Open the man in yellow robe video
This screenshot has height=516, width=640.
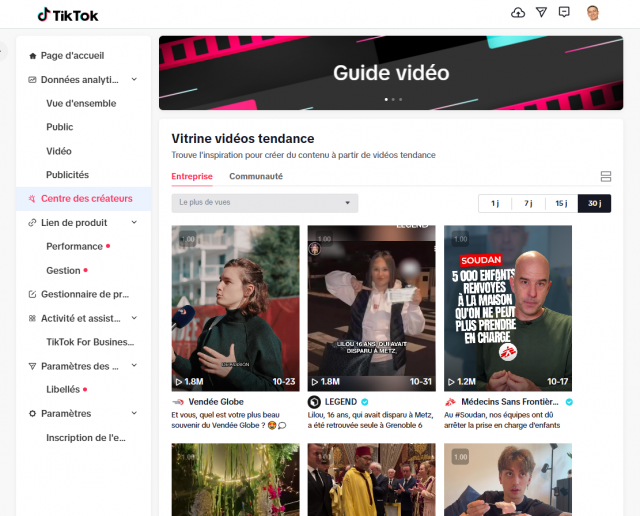tap(371, 480)
